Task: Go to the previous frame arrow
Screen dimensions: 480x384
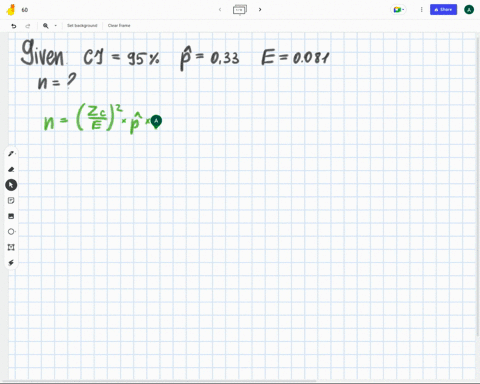Action: point(220,10)
